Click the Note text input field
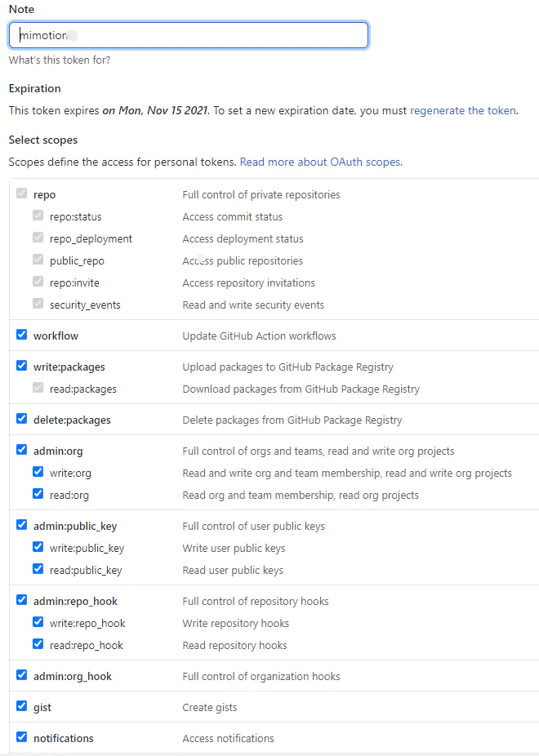The width and height of the screenshot is (539, 756). coord(188,35)
